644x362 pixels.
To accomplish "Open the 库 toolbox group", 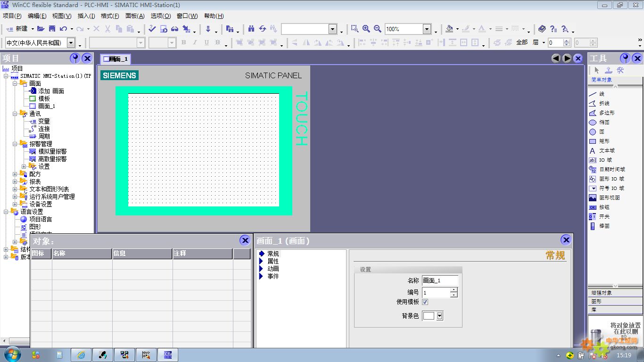I will pos(616,310).
